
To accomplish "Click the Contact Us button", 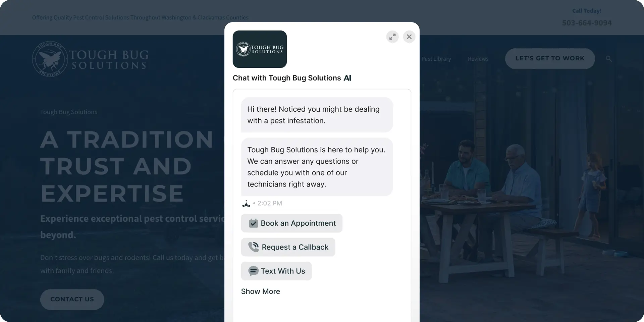I will click(72, 299).
